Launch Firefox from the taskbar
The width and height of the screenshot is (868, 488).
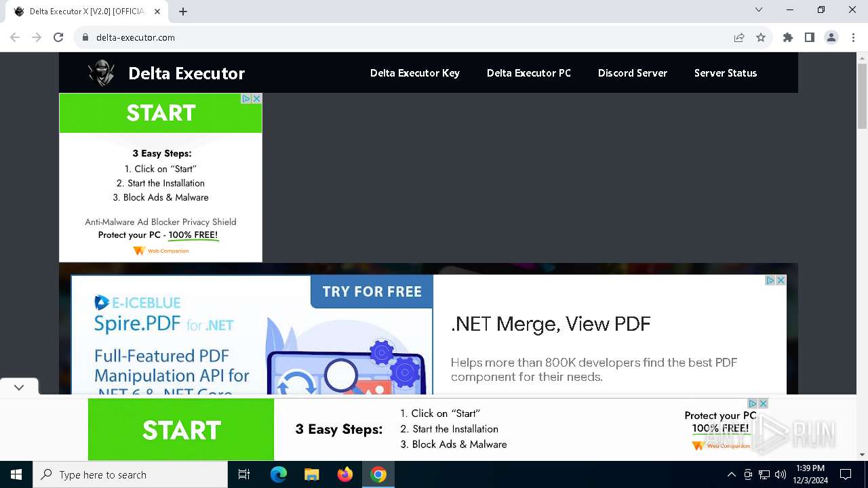coord(345,474)
